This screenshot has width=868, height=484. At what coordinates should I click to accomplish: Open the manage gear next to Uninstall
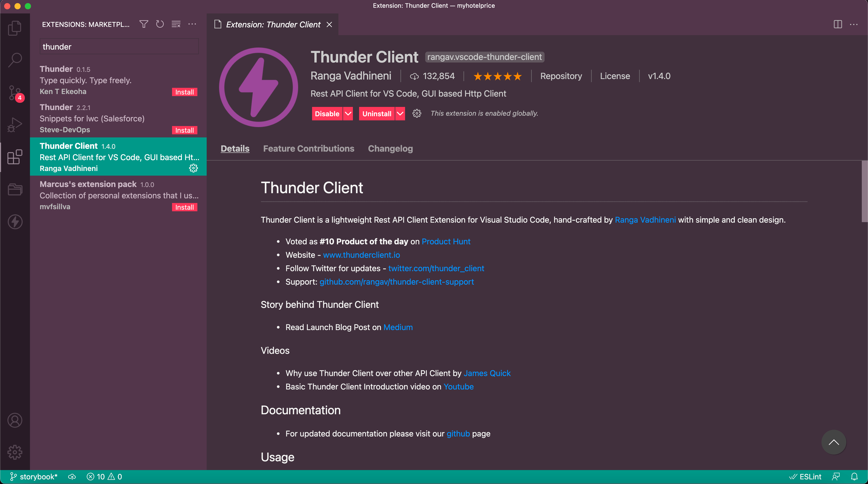click(417, 113)
